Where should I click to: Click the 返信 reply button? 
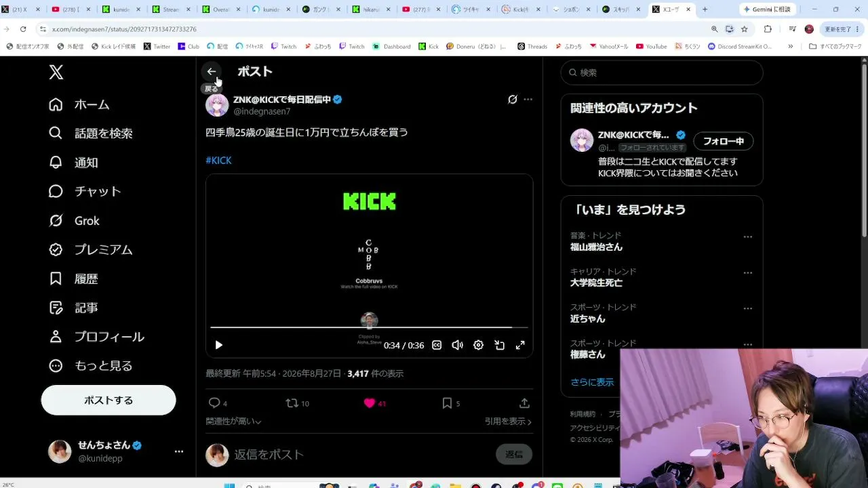514,454
